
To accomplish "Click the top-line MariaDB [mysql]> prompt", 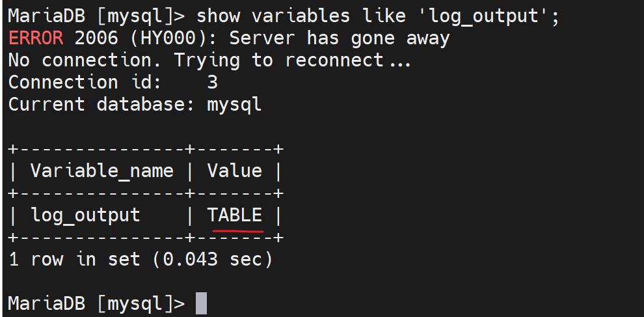I will tap(96, 15).
